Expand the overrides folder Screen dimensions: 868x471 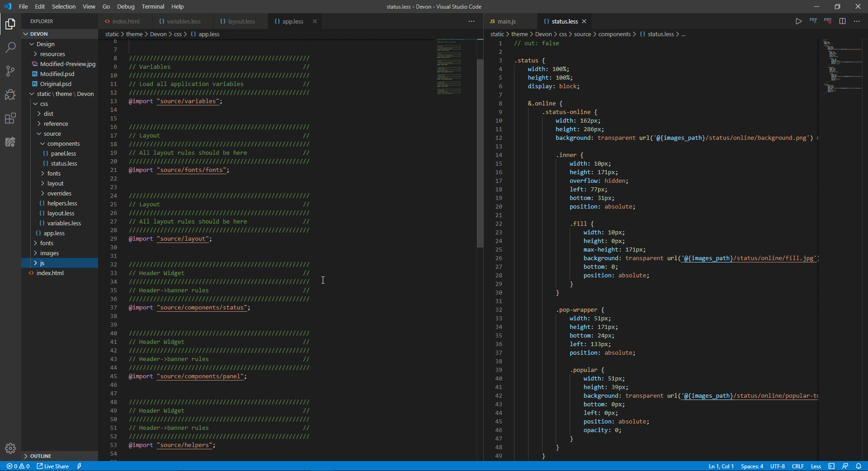pyautogui.click(x=60, y=193)
